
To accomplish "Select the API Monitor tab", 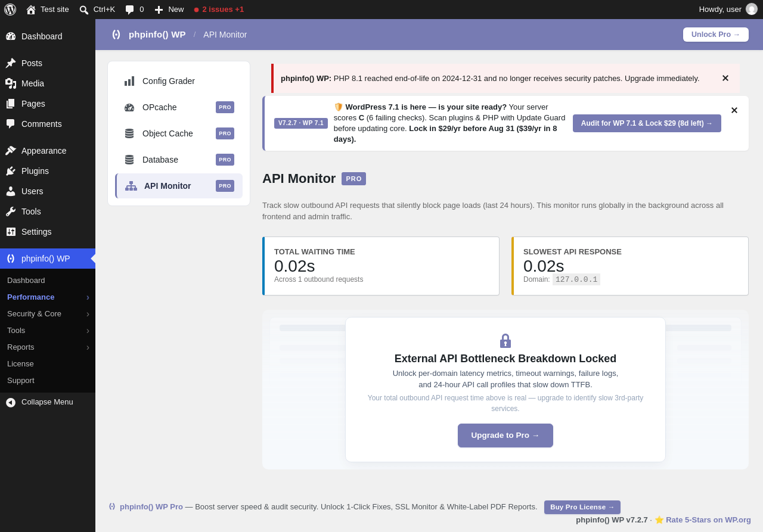I will [x=179, y=186].
